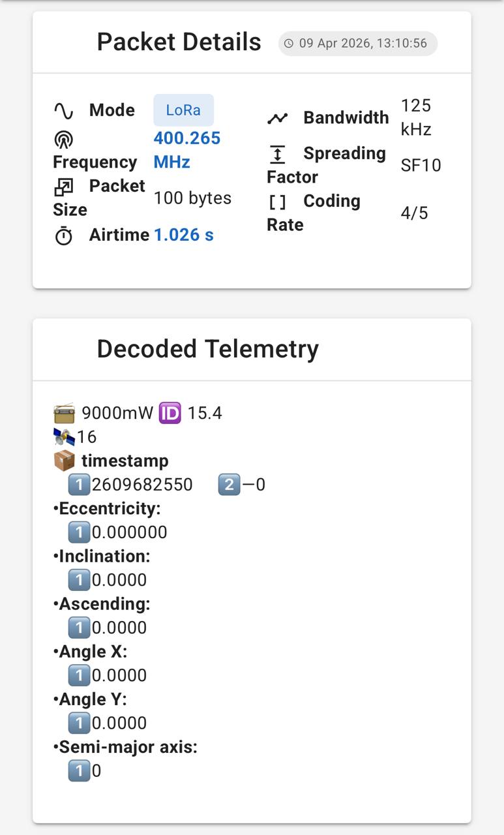Select the LoRa mode chip
This screenshot has height=835, width=504.
183,110
